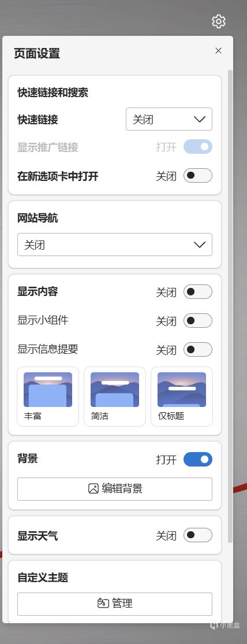Image resolution: width=247 pixels, height=644 pixels.
Task: Toggle 在新选项卡中打开 switch
Action: click(198, 176)
